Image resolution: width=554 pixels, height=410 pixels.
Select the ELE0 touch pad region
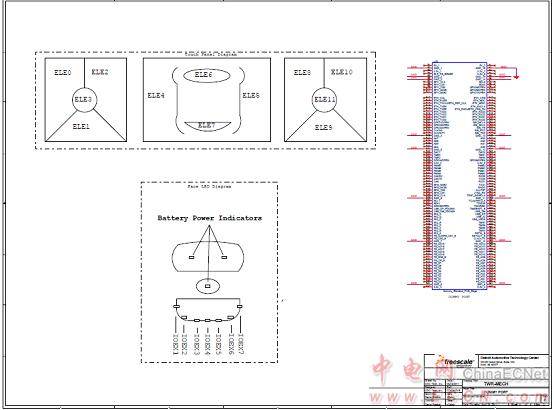63,72
